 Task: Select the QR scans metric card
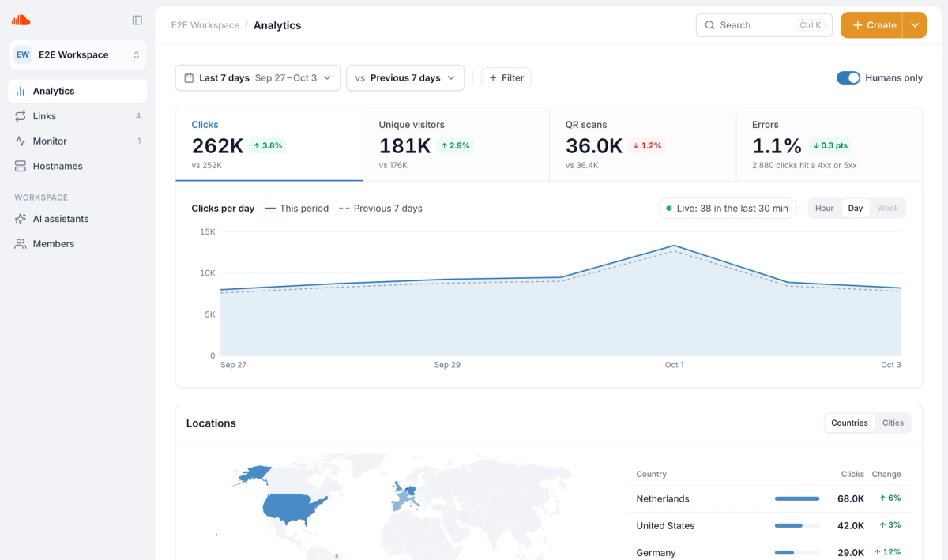click(x=642, y=145)
